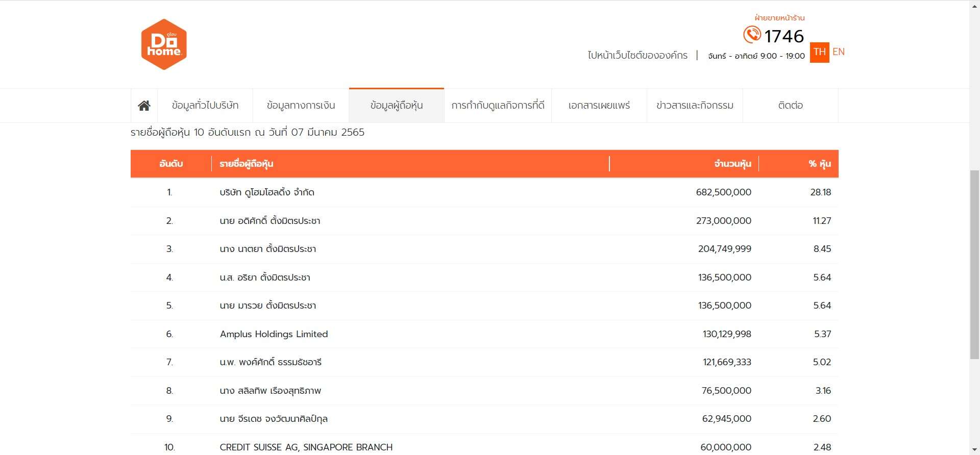Image resolution: width=980 pixels, height=455 pixels.
Task: Open ข่าวสารและกิจกรรม menu
Action: [x=695, y=106]
